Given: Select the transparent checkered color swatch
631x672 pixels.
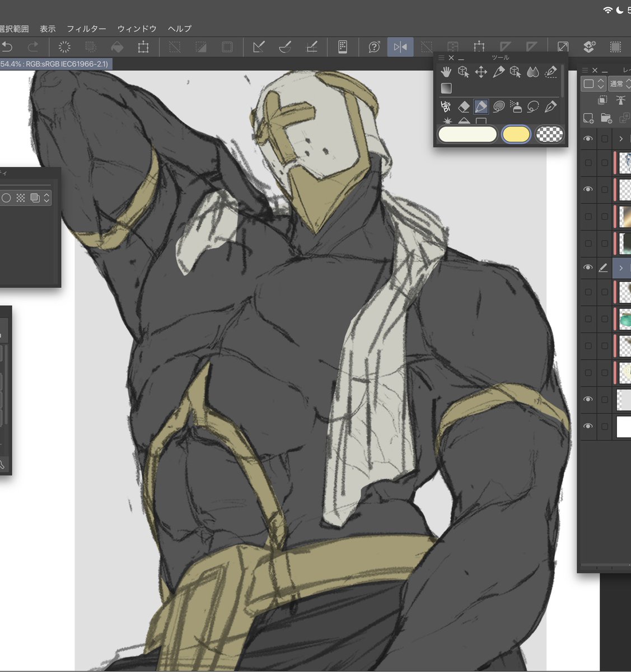Looking at the screenshot, I should point(550,134).
